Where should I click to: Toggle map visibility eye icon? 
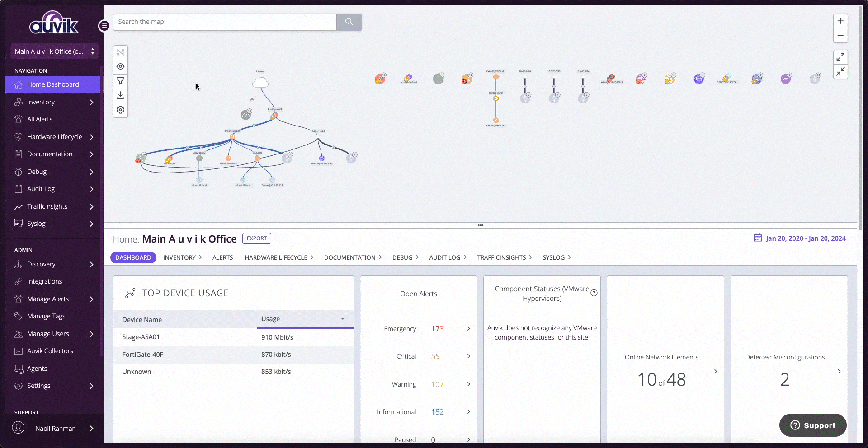(x=120, y=66)
